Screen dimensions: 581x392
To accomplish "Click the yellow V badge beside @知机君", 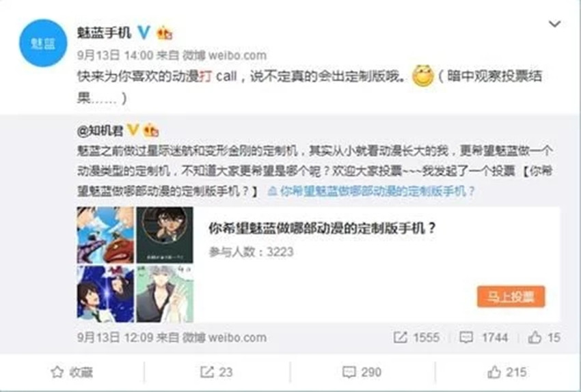I will pos(133,130).
